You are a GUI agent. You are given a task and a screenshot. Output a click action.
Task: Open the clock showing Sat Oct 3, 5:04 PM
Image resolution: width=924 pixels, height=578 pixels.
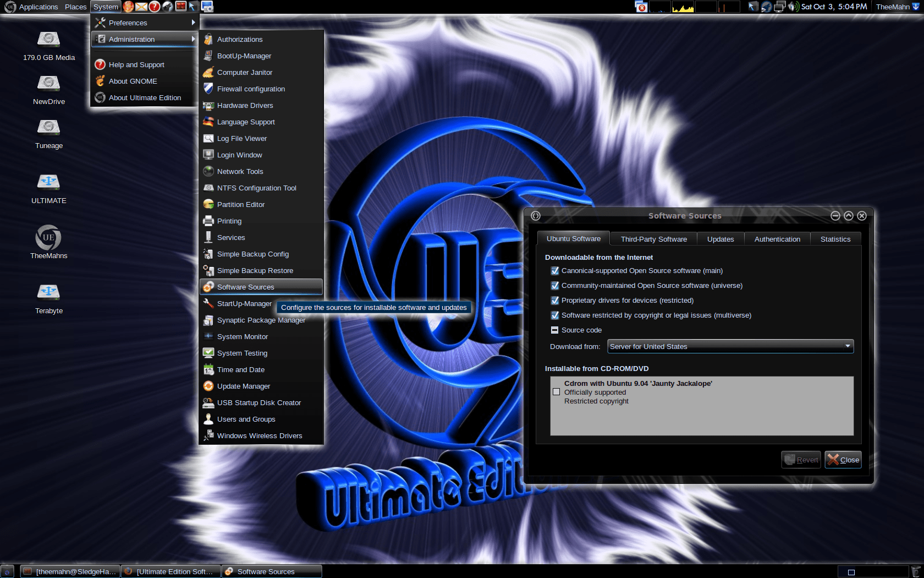[834, 7]
